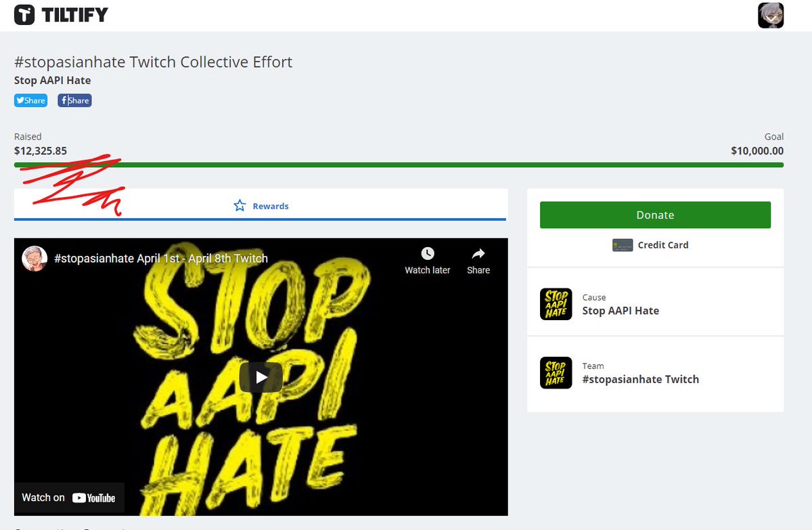Select the goal amount $10,000.00
Viewport: 812px width, 530px height.
tap(757, 151)
